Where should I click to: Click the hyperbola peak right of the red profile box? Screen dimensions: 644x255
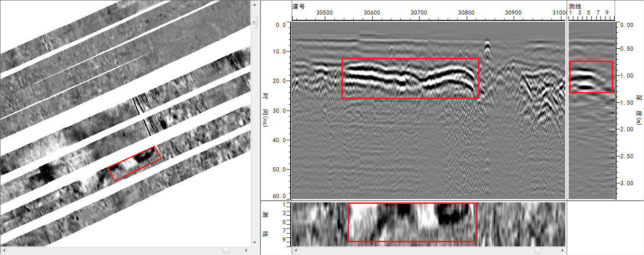487,44
